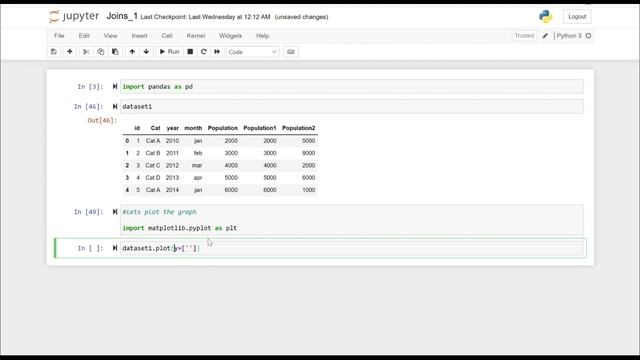The width and height of the screenshot is (640, 360).
Task: Open the View menu
Action: point(110,36)
